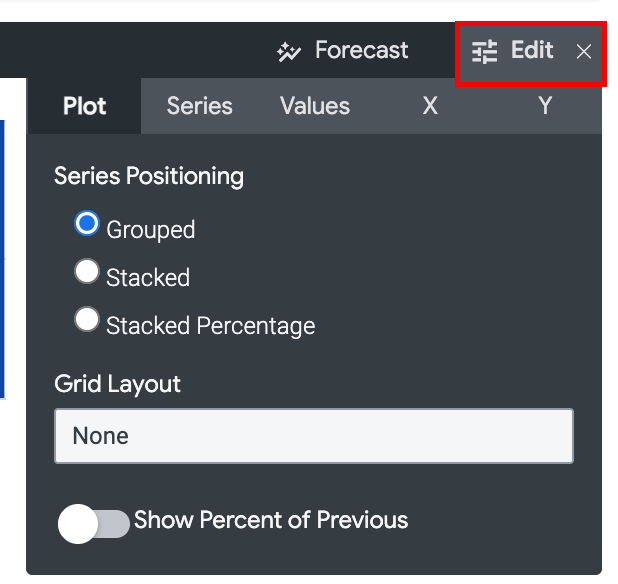This screenshot has height=584, width=618.
Task: Click the Edit button label
Action: coord(532,50)
